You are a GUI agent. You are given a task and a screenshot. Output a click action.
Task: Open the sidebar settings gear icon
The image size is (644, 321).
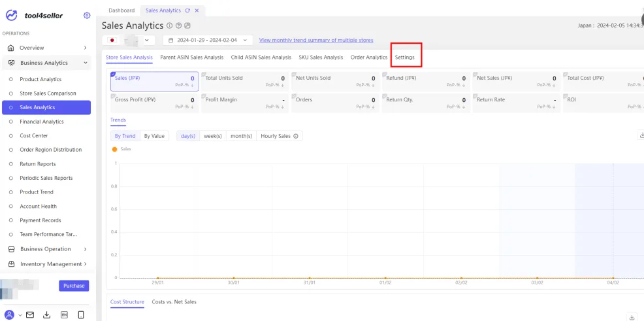(87, 16)
